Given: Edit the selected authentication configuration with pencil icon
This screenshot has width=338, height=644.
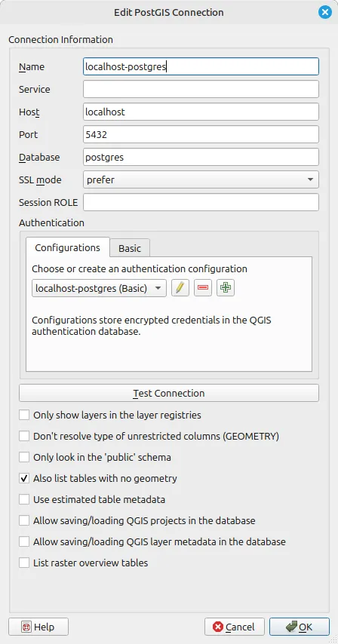Looking at the screenshot, I should tap(180, 288).
